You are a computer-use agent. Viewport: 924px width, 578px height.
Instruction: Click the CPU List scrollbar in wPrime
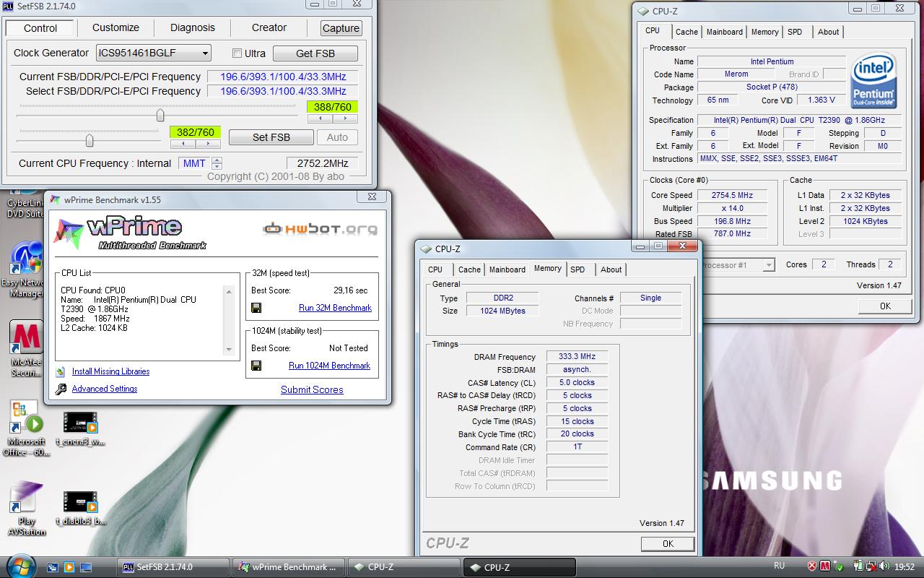[x=230, y=320]
